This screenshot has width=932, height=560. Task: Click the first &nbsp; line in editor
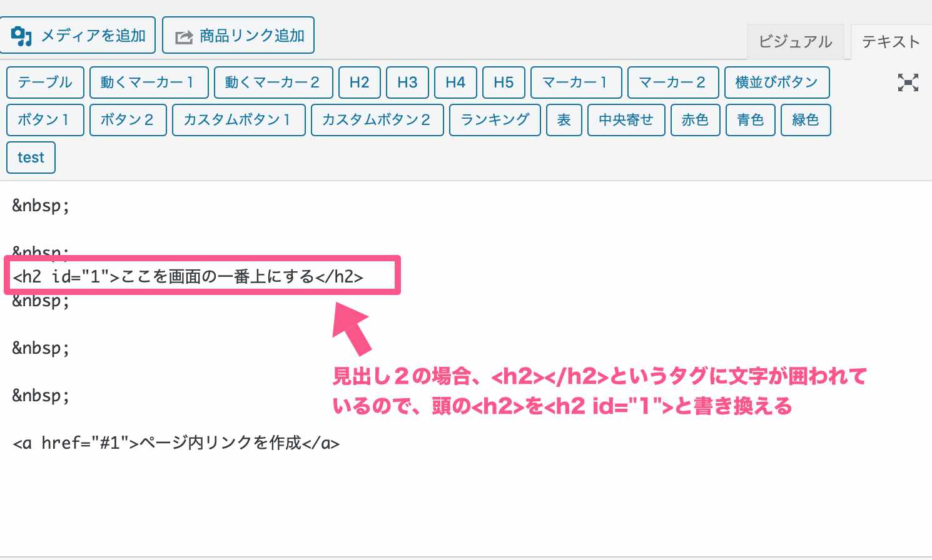tap(41, 206)
